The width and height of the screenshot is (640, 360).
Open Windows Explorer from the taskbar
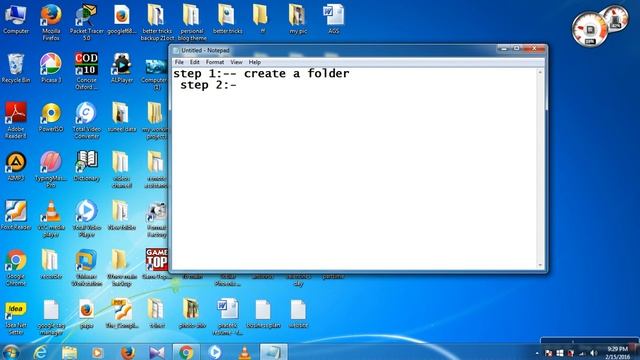(x=70, y=352)
